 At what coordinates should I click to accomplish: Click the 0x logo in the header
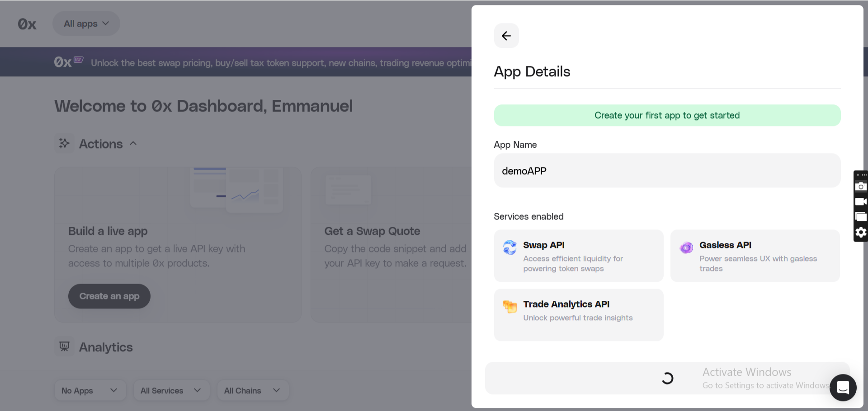[x=27, y=24]
